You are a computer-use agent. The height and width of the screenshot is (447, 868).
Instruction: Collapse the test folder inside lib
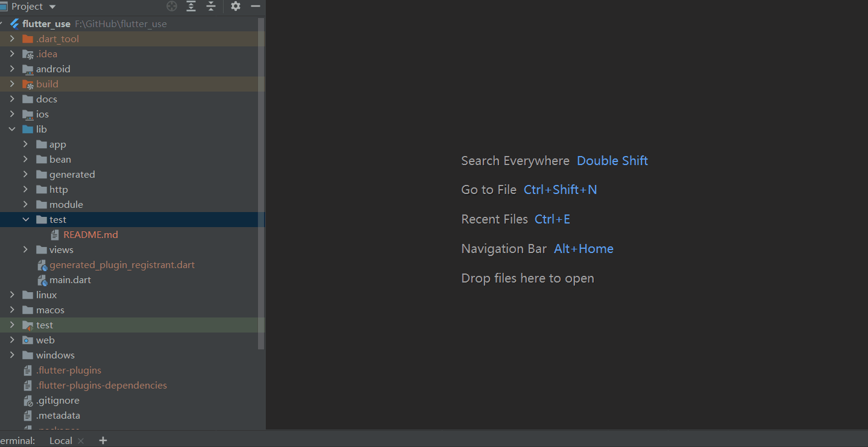pyautogui.click(x=25, y=219)
